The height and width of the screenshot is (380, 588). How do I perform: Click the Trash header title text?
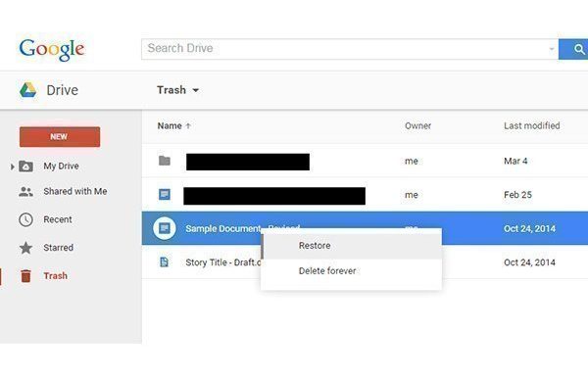click(171, 90)
